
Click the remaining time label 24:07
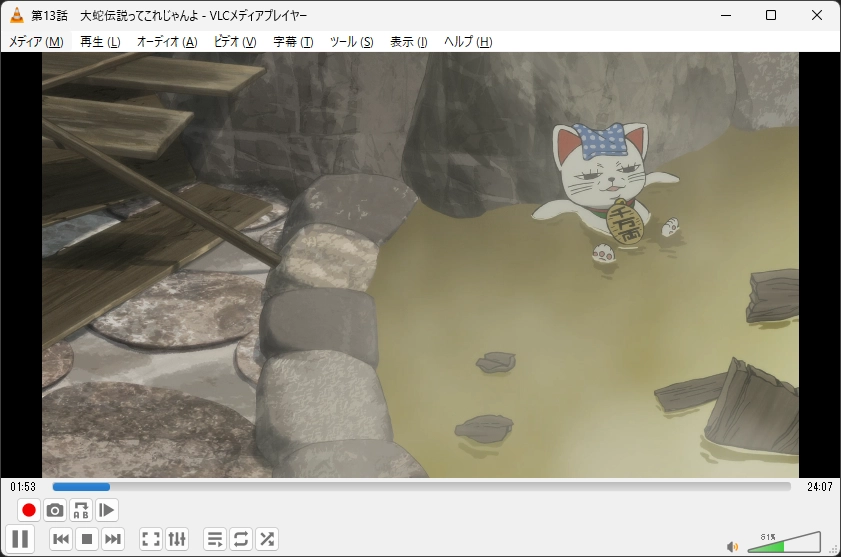pyautogui.click(x=819, y=487)
